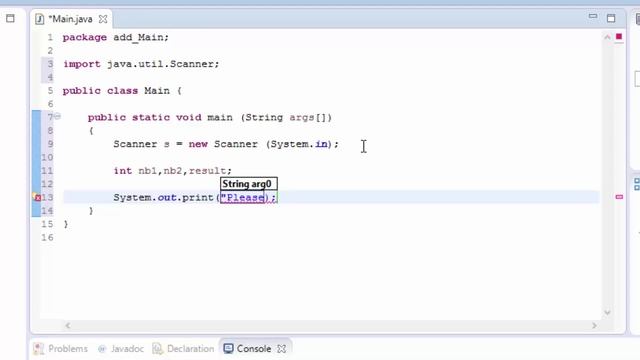
Task: Open the Problems view tab
Action: [61, 349]
